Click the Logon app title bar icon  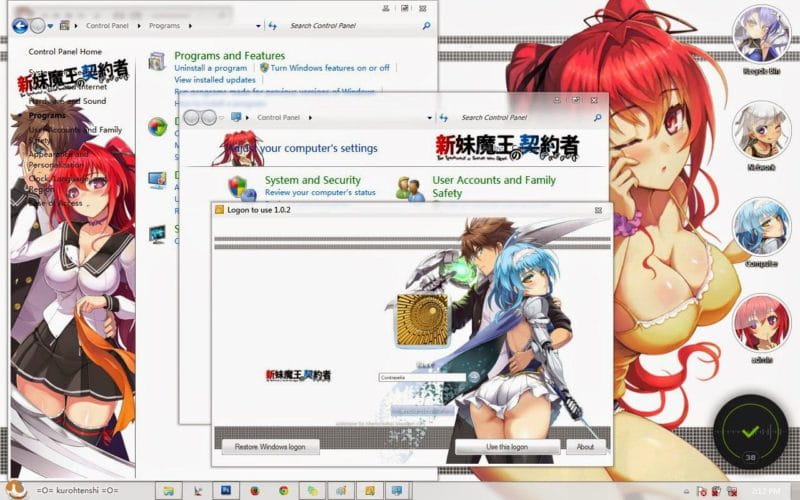tap(219, 210)
